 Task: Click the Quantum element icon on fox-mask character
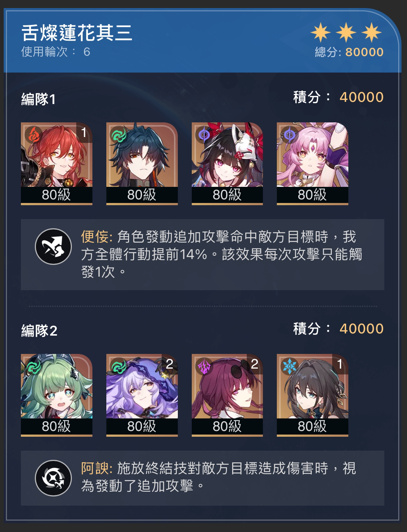click(x=204, y=135)
